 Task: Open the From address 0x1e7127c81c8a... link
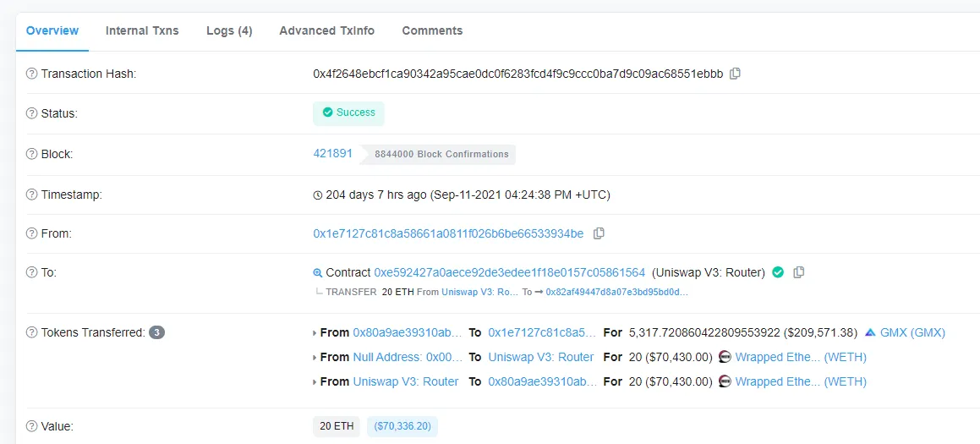pos(448,234)
